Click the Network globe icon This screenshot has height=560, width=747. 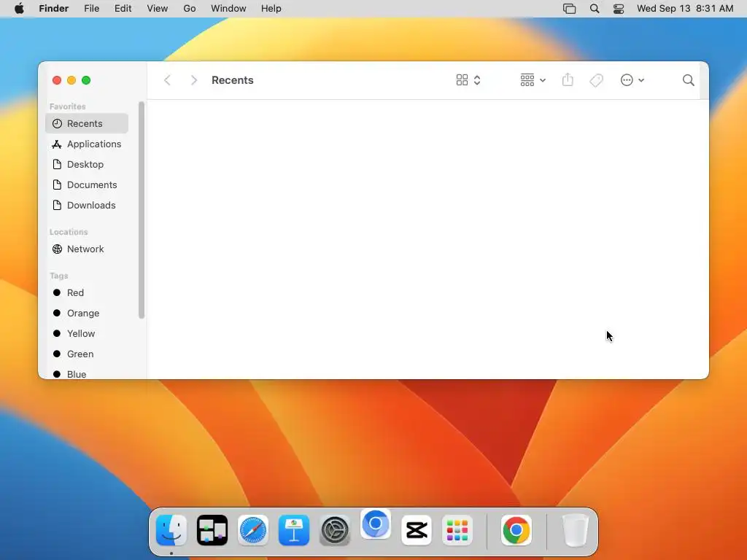click(57, 249)
